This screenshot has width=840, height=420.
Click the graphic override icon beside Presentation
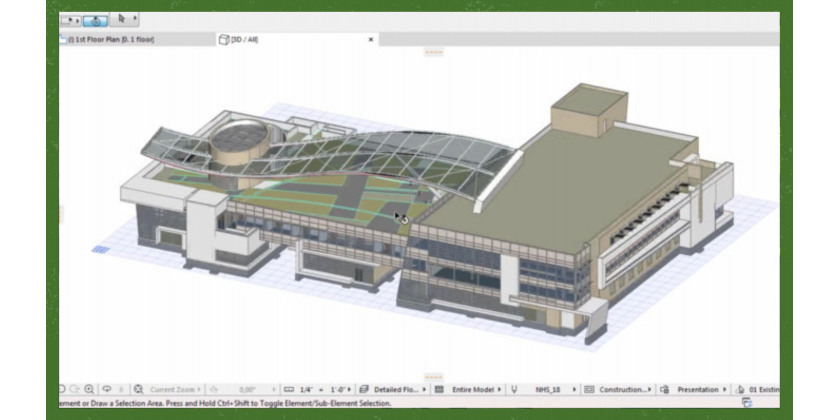(664, 389)
